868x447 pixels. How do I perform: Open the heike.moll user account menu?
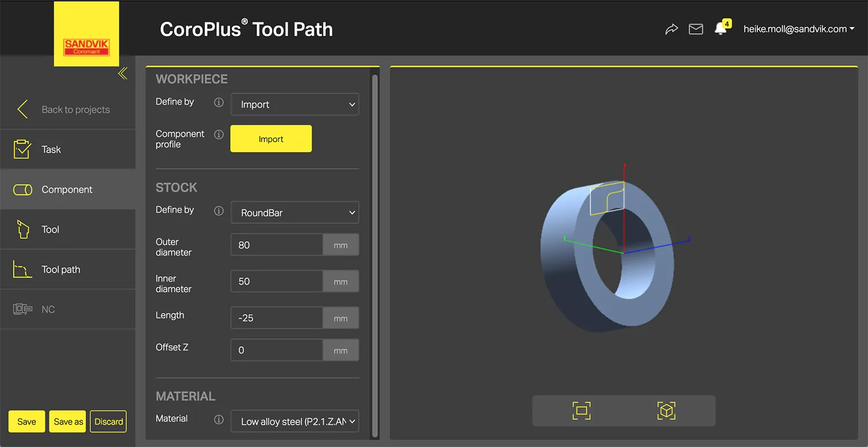coord(799,29)
